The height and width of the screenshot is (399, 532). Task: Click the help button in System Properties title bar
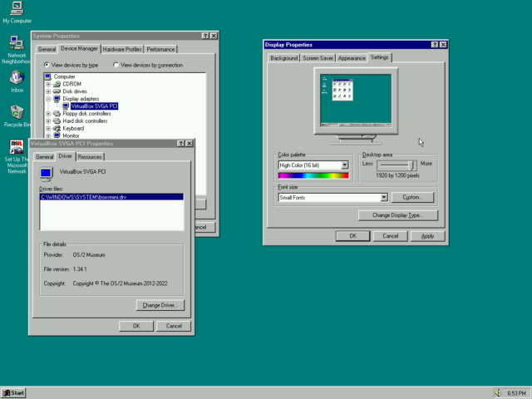point(205,36)
